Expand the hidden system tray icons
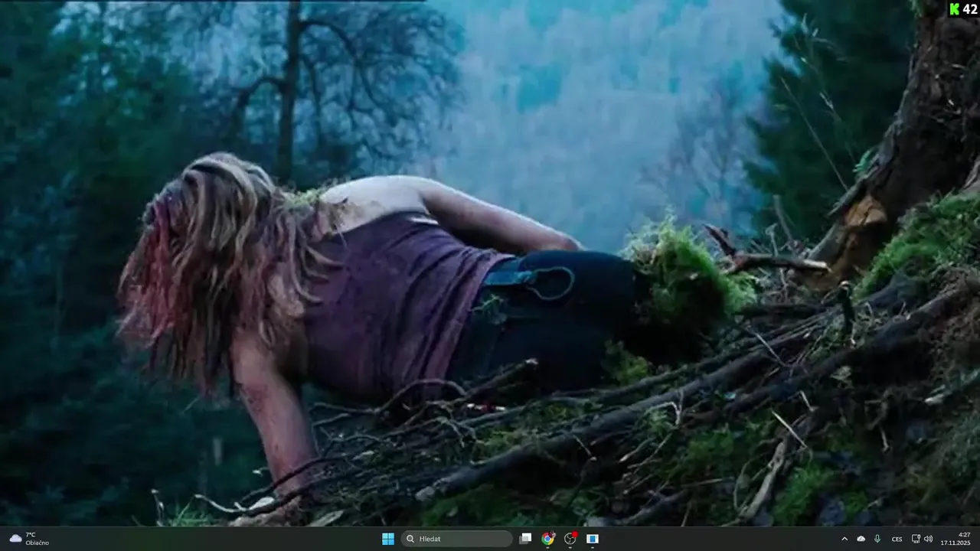This screenshot has width=980, height=551. click(x=844, y=539)
